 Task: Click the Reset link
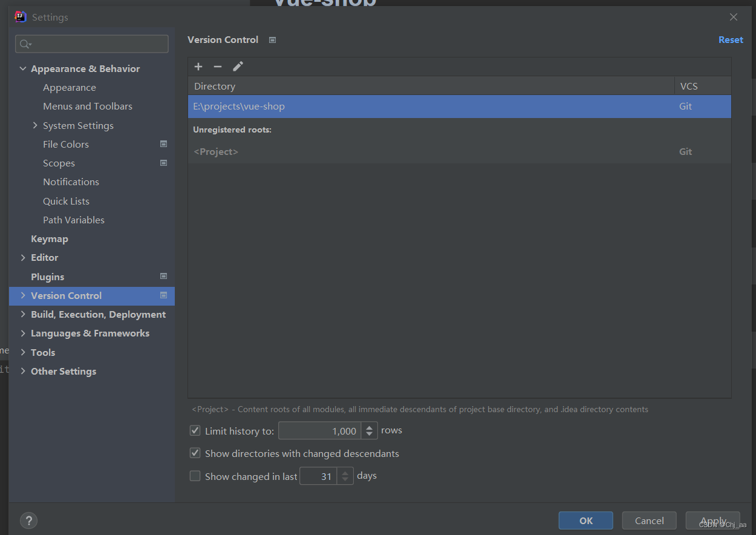(x=731, y=40)
